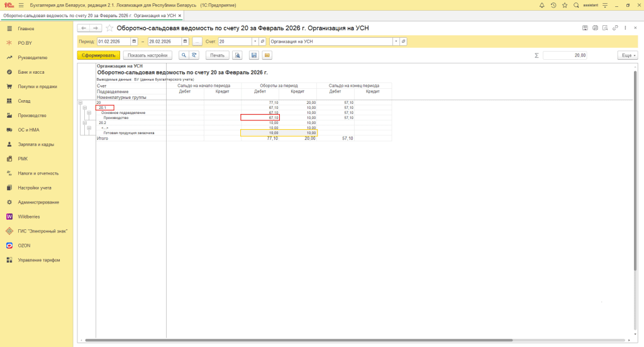Open the organization dropdown list

[396, 42]
